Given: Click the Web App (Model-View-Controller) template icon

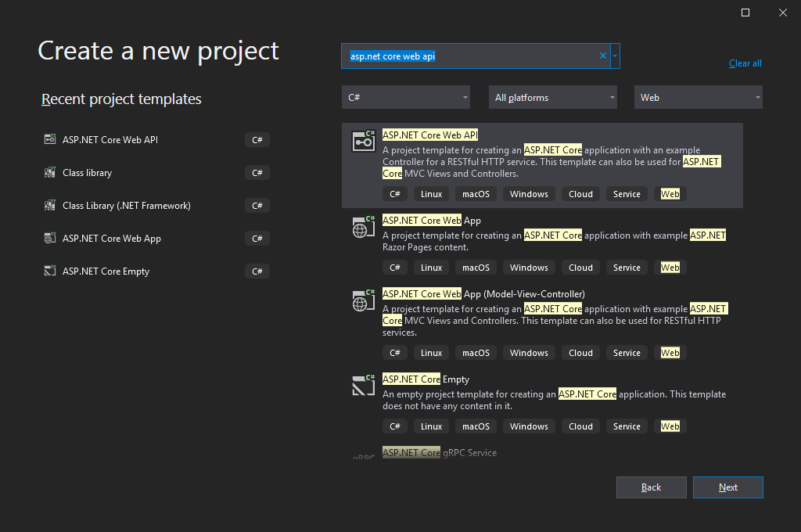Looking at the screenshot, I should pyautogui.click(x=363, y=300).
